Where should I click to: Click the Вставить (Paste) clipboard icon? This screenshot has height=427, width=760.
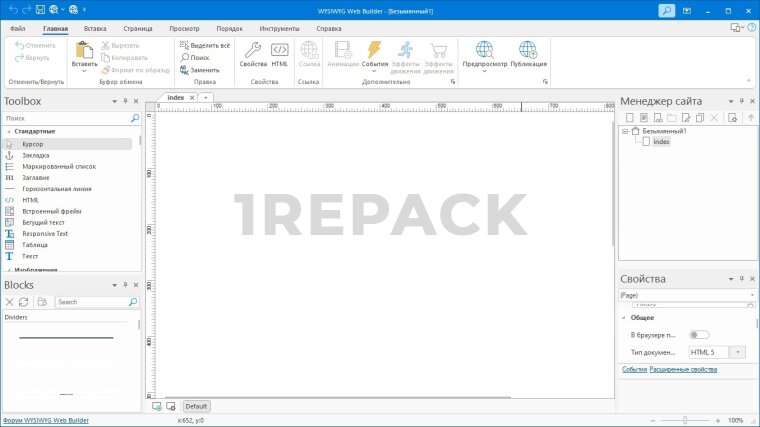click(84, 50)
